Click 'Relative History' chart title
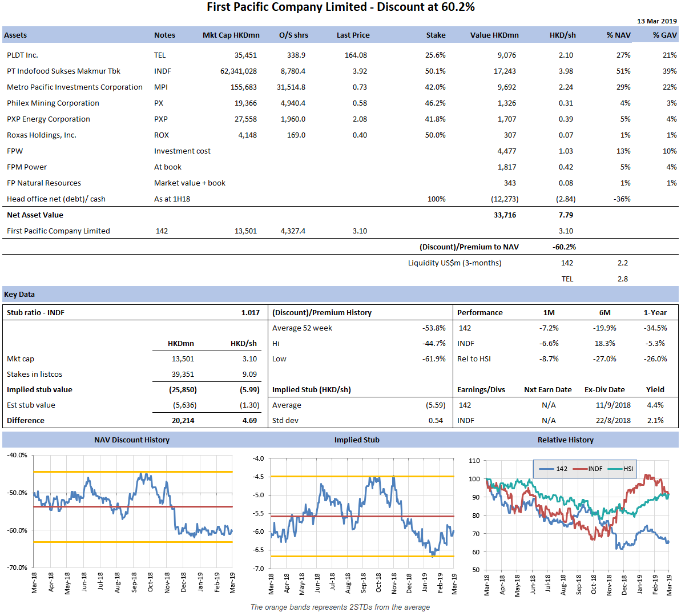Screen dimensions: 681x616 point(566,440)
